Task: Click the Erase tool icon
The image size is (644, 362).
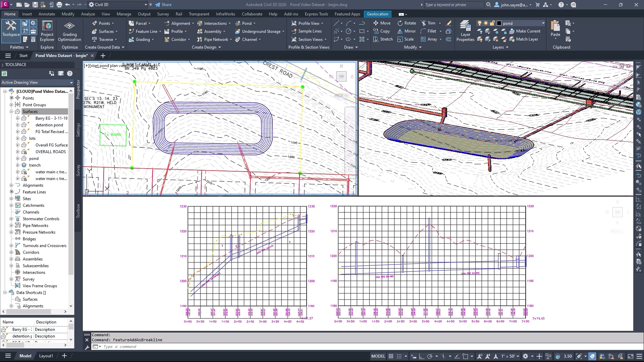Action: click(448, 23)
